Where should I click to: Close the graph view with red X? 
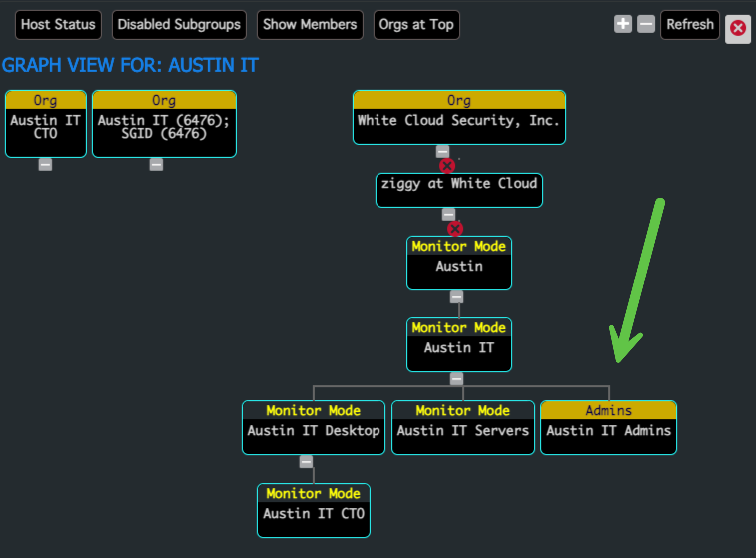(738, 28)
